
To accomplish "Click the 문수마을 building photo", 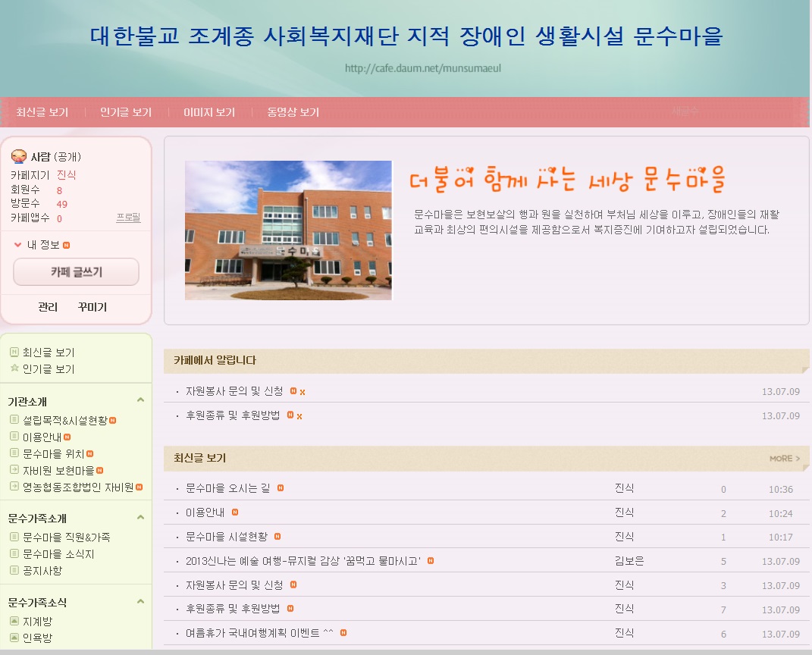I will [288, 230].
